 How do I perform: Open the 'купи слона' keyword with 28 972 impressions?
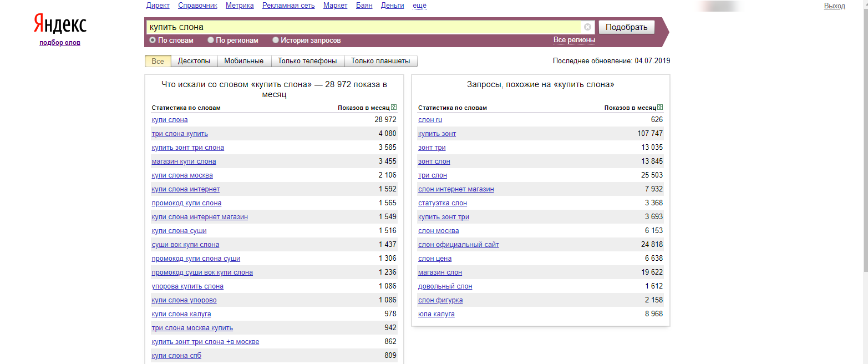tap(170, 120)
